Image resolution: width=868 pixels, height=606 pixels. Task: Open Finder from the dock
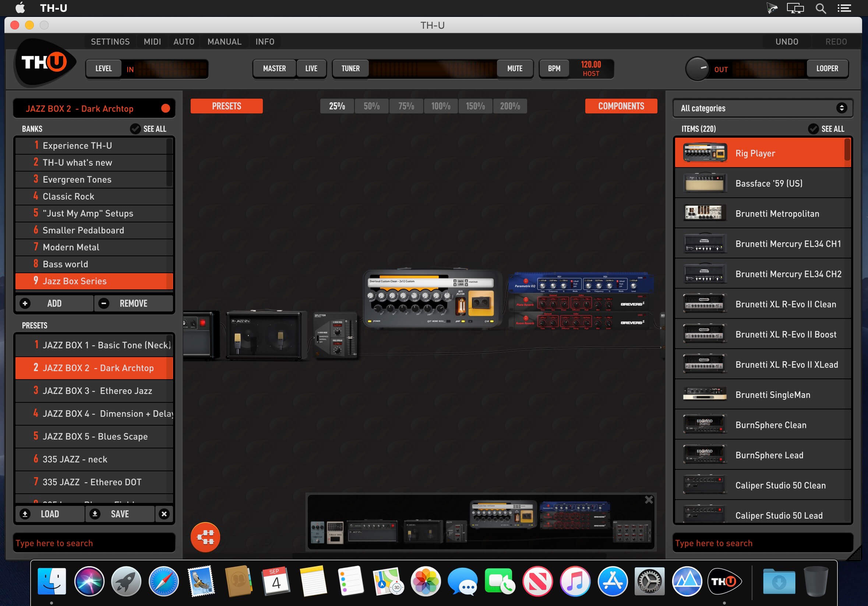tap(52, 581)
